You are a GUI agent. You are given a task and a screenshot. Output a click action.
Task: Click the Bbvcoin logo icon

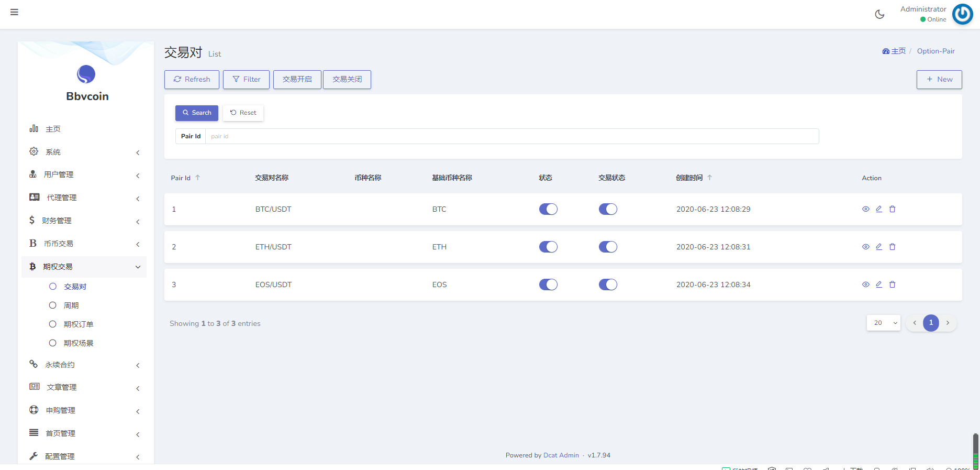(86, 74)
